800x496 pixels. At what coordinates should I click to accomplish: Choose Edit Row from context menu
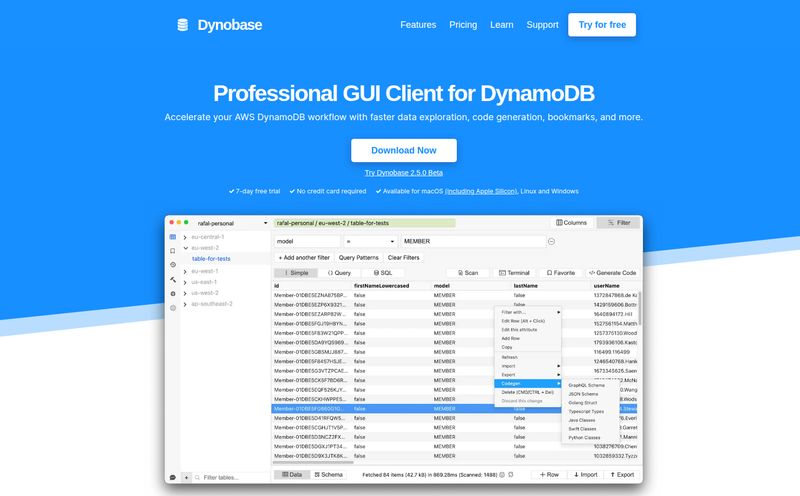point(528,321)
